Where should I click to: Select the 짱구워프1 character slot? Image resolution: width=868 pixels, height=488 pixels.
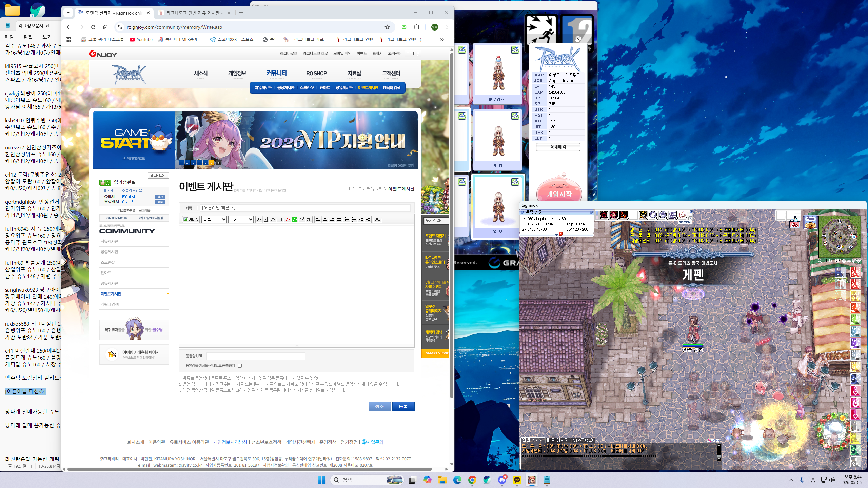pyautogui.click(x=497, y=74)
